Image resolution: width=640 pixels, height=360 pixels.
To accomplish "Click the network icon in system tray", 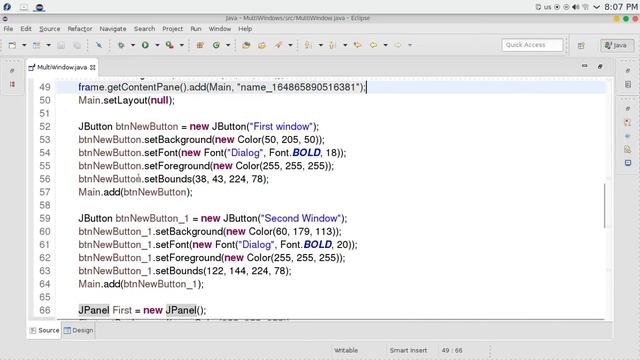I will click(585, 7).
